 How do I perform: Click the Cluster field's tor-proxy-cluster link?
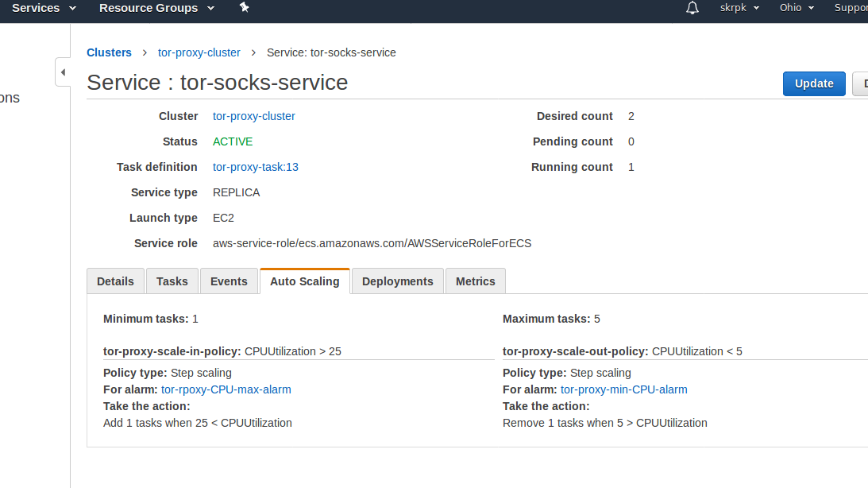[x=253, y=116]
